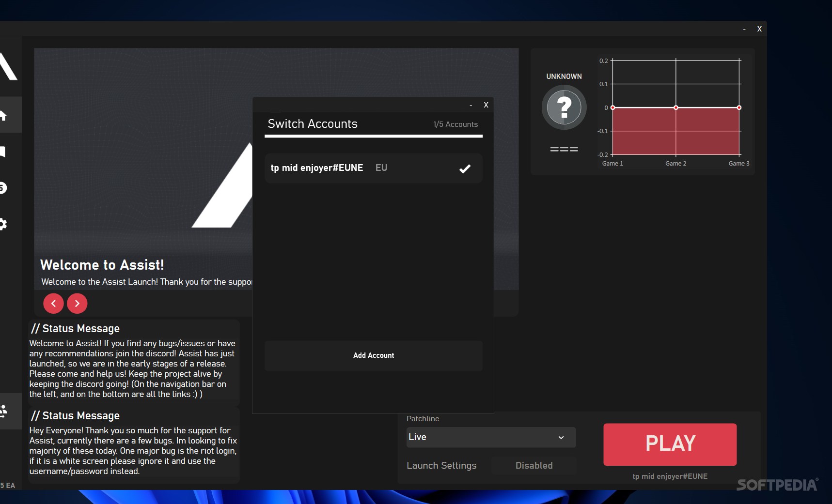Open the bookmark sidebar icon
This screenshot has width=832, height=504.
[x=3, y=152]
